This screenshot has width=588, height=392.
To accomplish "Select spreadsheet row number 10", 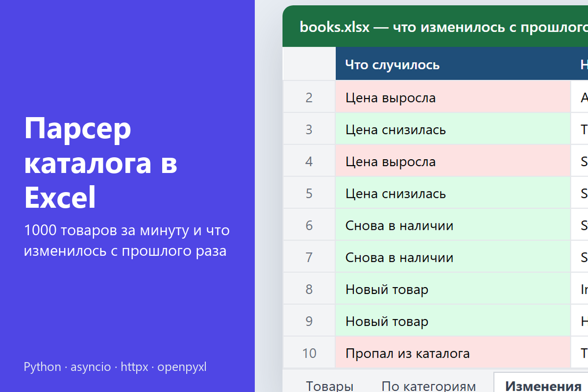I will pos(309,353).
